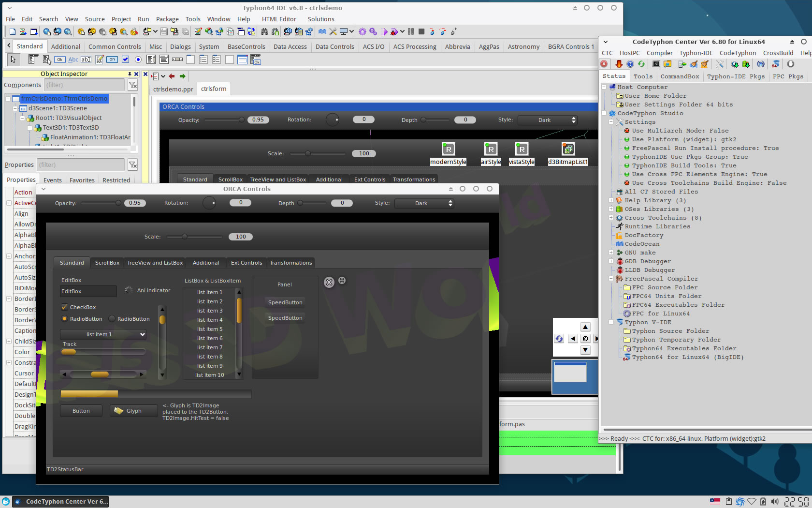Click the large round X button beside the Panel
Viewport: 812px width, 508px height.
(329, 283)
